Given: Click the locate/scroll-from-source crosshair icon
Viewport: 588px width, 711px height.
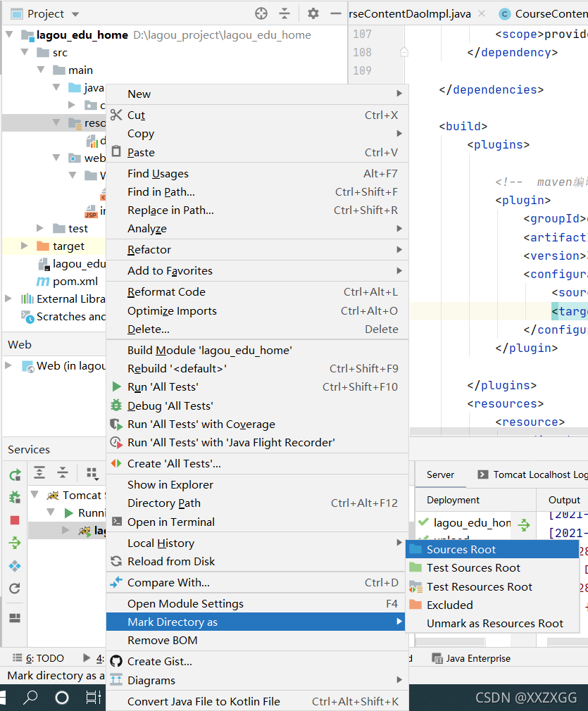Looking at the screenshot, I should (261, 13).
